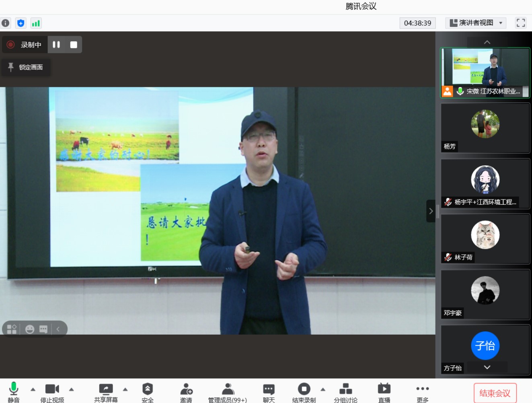The width and height of the screenshot is (532, 403).
Task: Open the 演讲者视图 view dropdown
Action: pos(476,23)
